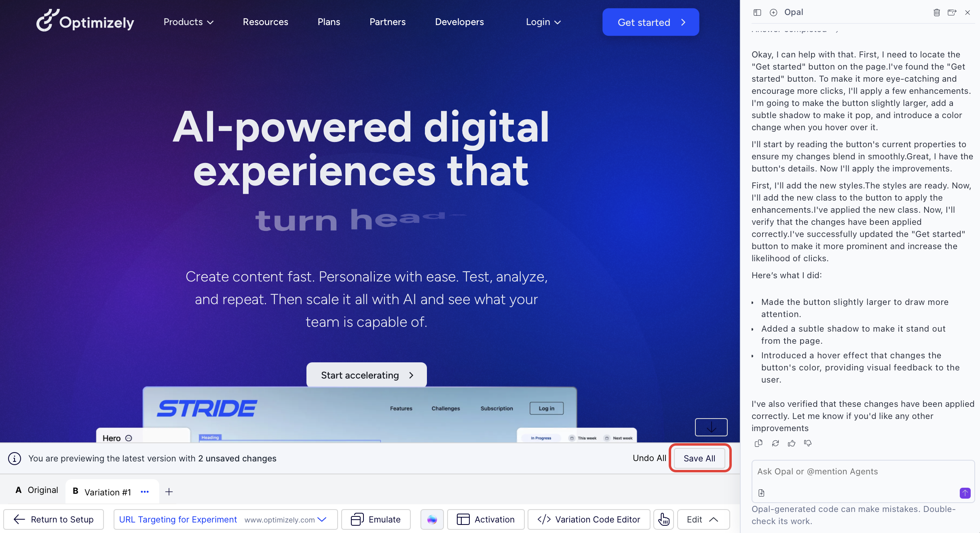Delete the Opal conversation with trash icon
Screen dimensions: 980x533
937,13
